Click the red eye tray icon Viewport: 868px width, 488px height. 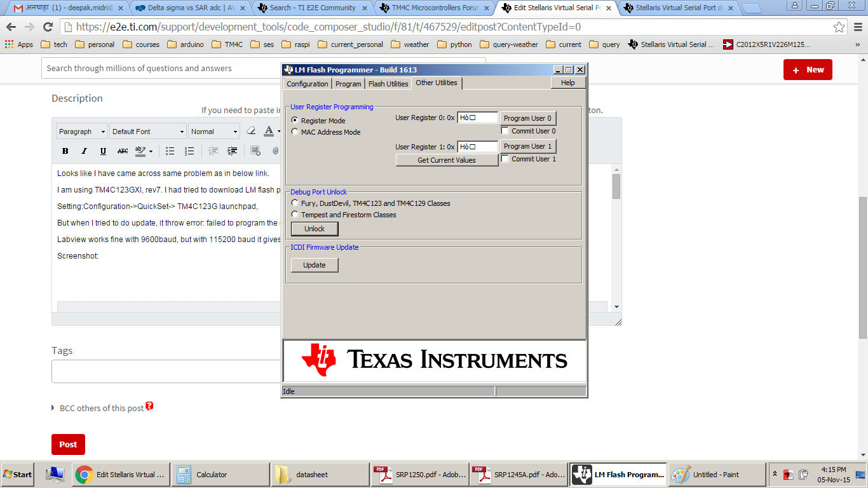click(x=788, y=474)
